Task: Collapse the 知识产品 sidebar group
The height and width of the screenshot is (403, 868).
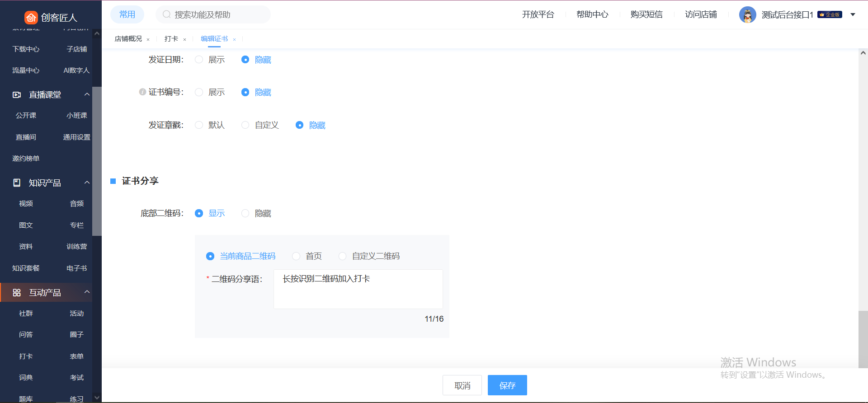Action: point(87,183)
